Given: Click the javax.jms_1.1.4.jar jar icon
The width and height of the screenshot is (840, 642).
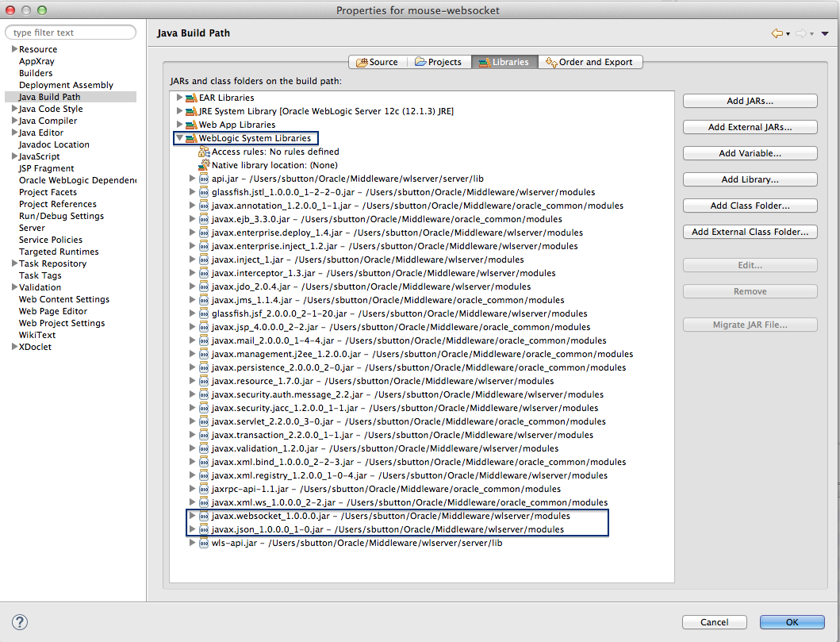Looking at the screenshot, I should 204,300.
